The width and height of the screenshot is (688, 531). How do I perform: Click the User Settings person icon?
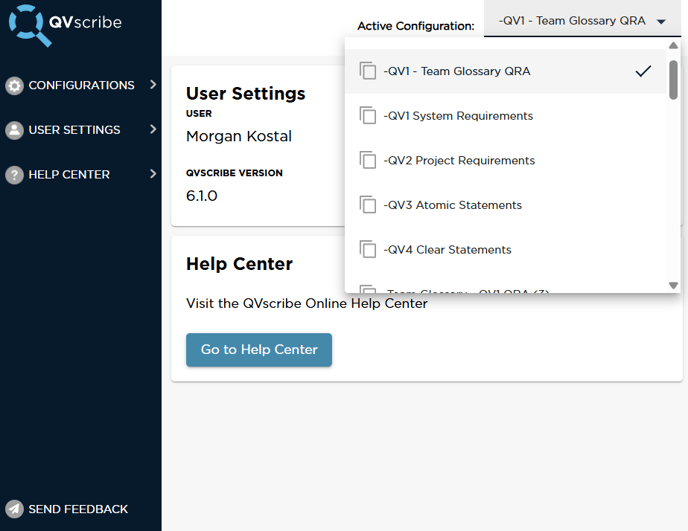14,130
